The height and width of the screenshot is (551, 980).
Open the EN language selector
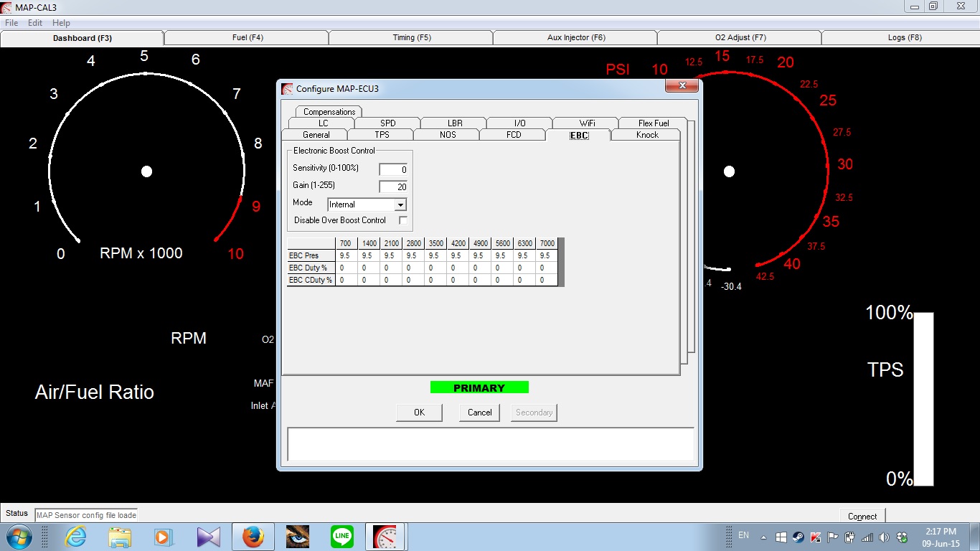743,536
